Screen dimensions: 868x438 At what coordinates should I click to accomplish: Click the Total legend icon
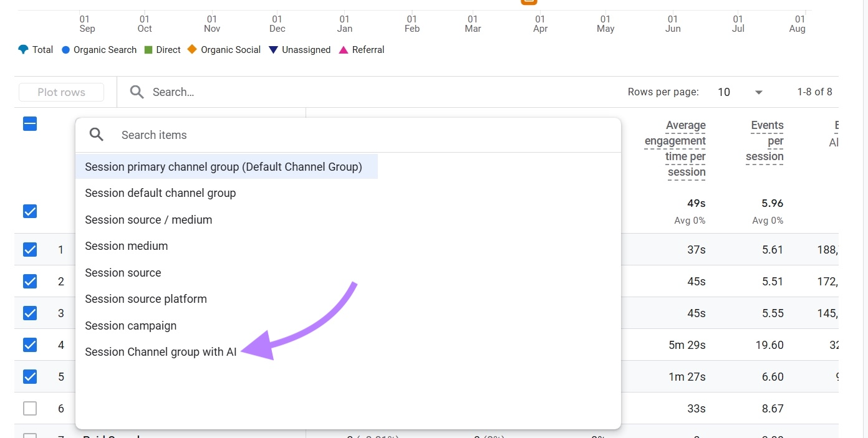(23, 49)
